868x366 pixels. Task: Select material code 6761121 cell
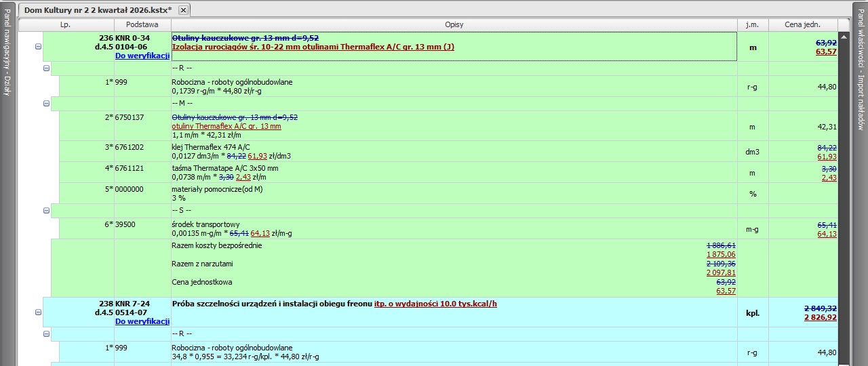tap(142, 172)
